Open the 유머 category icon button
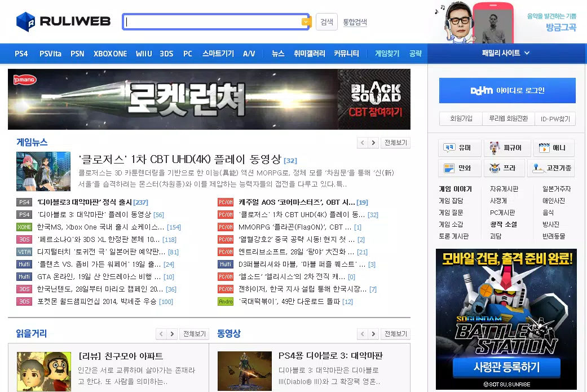 (x=460, y=148)
